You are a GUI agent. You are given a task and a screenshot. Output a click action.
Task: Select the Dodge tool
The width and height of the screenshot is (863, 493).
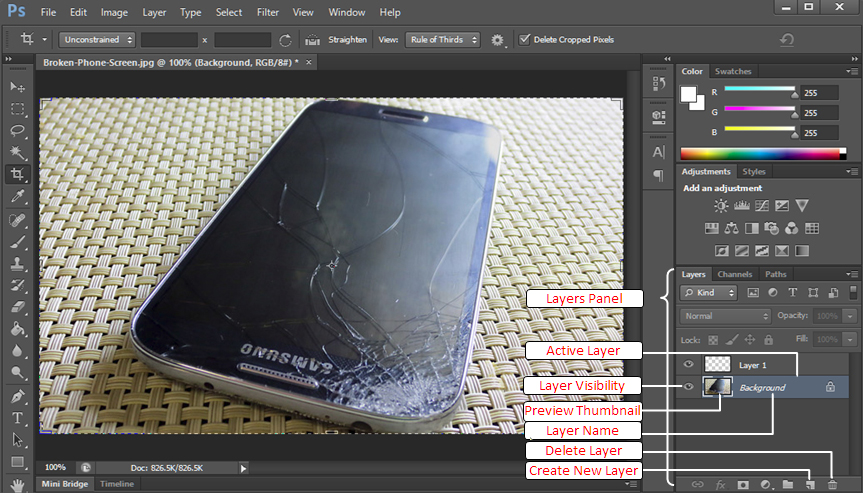pos(17,373)
